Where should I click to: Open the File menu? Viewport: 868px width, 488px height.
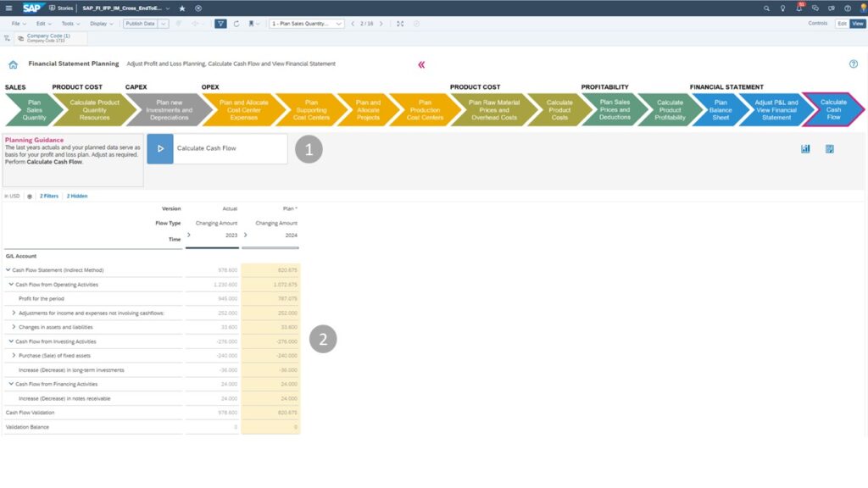pos(19,24)
